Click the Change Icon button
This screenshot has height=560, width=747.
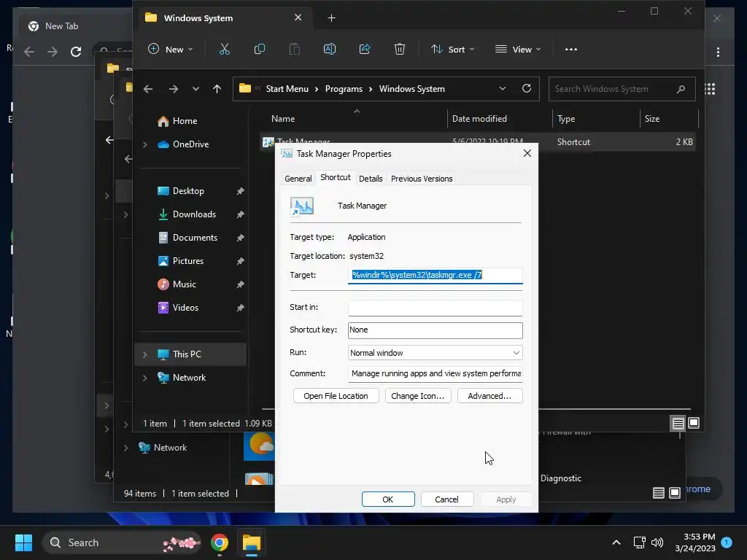click(418, 396)
